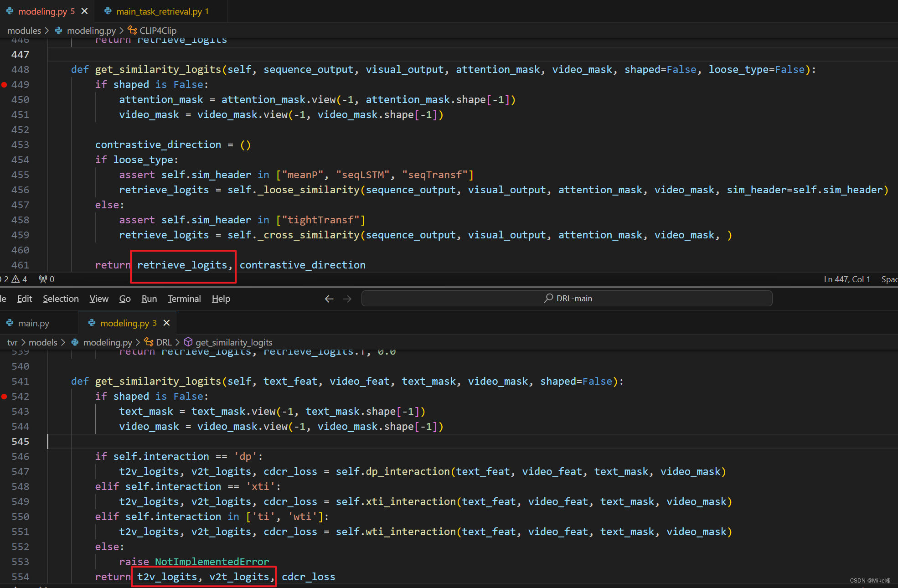Open CLIP4Clip class breadcrumb
Screen dimensions: 898x588
pyautogui.click(x=158, y=31)
